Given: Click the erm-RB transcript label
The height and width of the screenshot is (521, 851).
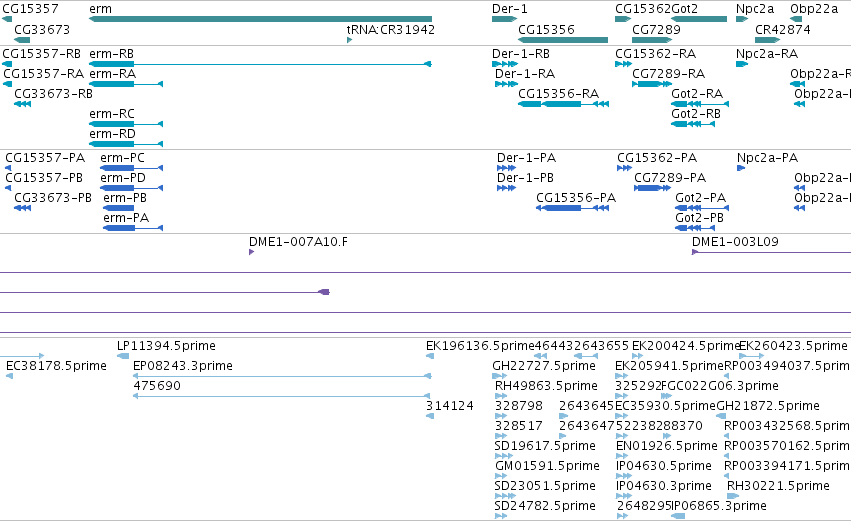Looking at the screenshot, I should coord(111,54).
